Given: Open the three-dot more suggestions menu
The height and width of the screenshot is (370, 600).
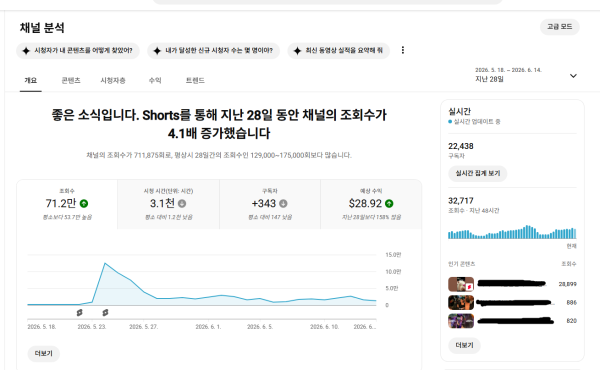Looking at the screenshot, I should click(x=403, y=50).
